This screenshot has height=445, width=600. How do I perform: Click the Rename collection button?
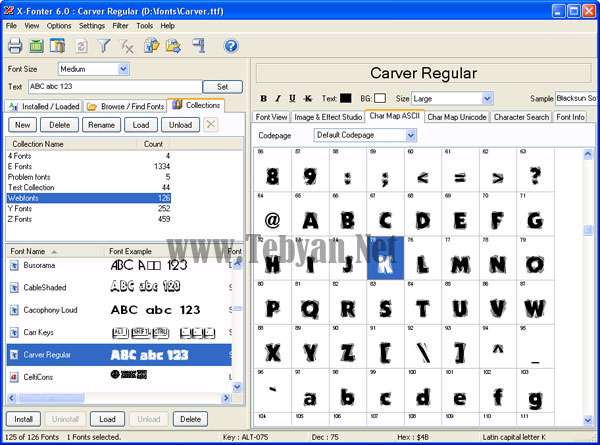(101, 125)
